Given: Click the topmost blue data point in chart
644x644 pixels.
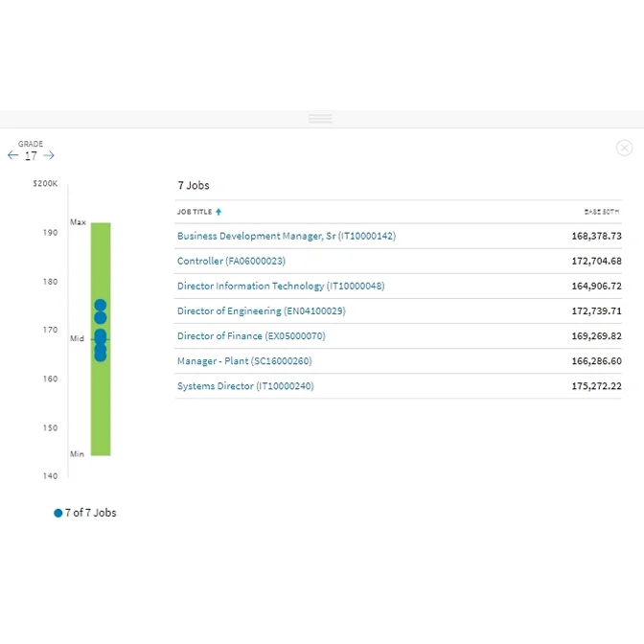Looking at the screenshot, I should click(x=100, y=305).
